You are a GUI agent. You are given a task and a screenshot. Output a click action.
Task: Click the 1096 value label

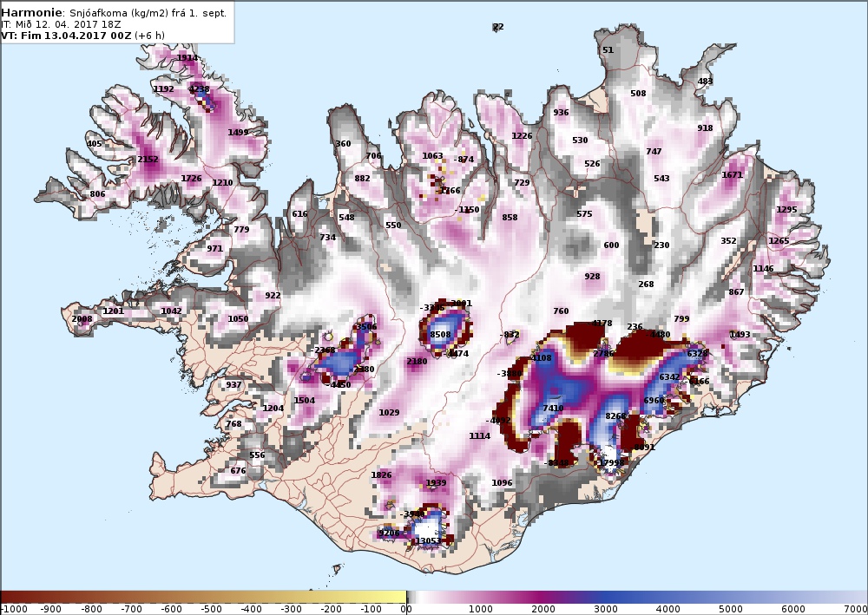[502, 482]
